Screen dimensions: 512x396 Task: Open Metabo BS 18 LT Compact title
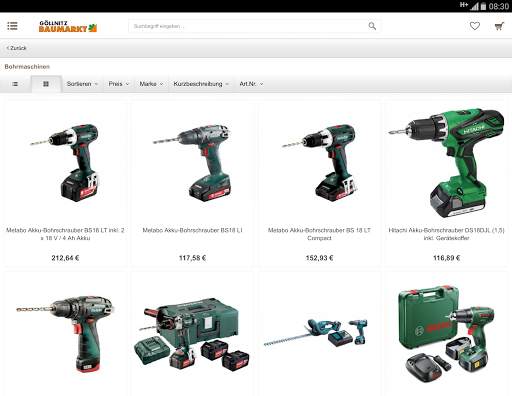[x=319, y=234]
